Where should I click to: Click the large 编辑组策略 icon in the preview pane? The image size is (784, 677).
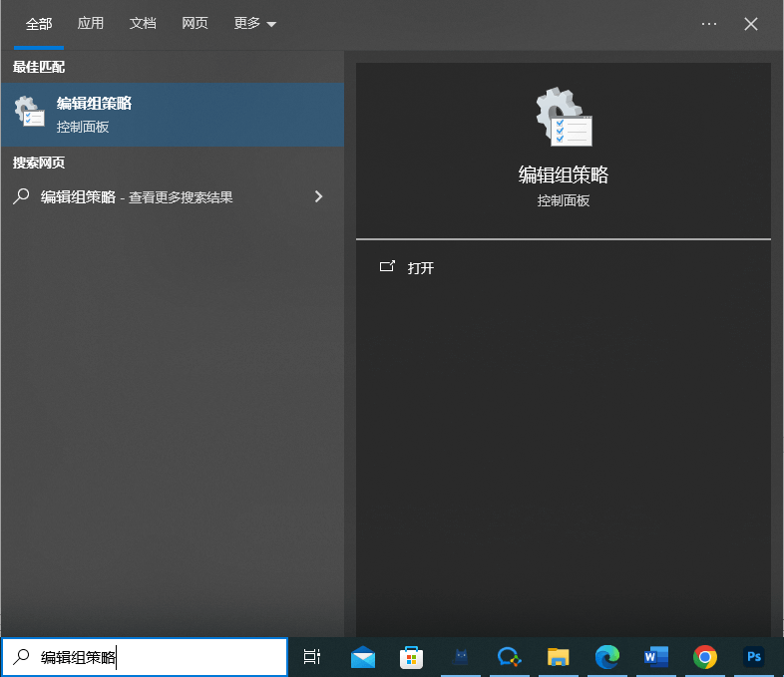pos(564,117)
